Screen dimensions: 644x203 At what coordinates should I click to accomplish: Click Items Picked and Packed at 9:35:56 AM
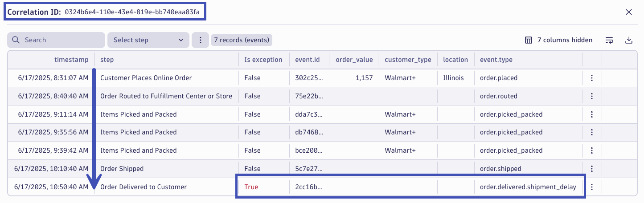tap(139, 132)
